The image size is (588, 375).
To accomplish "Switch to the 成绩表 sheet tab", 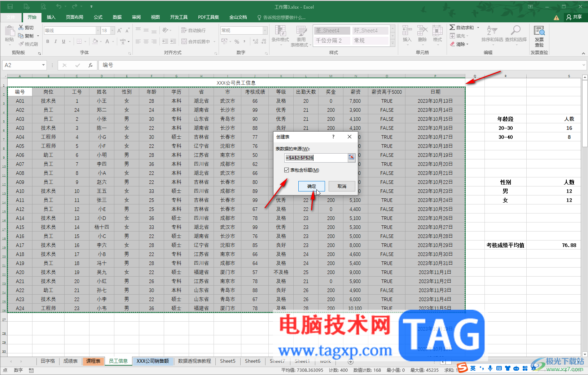I will (x=71, y=361).
